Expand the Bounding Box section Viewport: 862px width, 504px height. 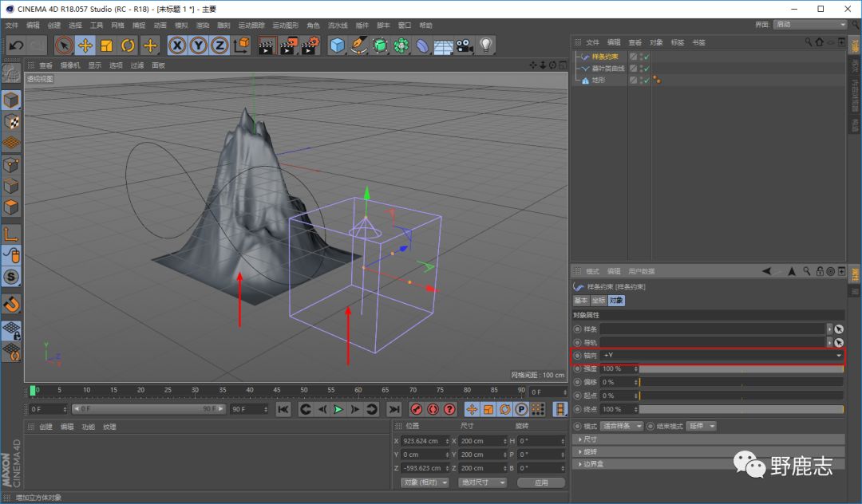coord(708,464)
